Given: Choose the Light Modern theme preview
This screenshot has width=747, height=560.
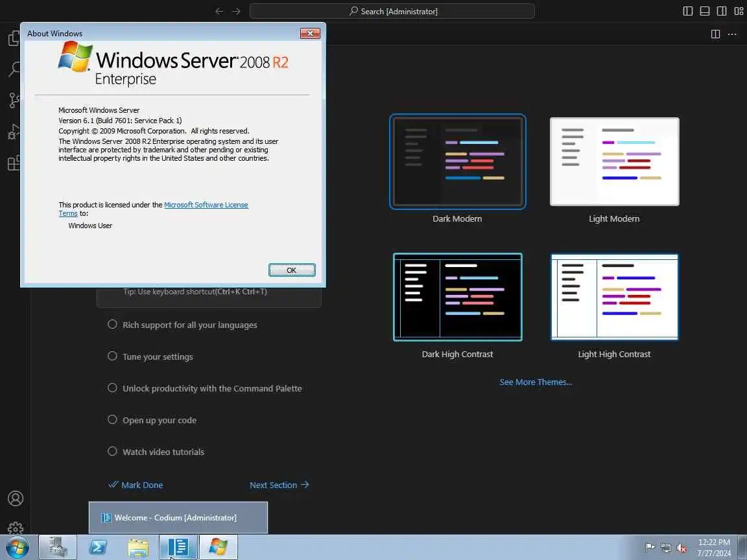Looking at the screenshot, I should click(615, 162).
